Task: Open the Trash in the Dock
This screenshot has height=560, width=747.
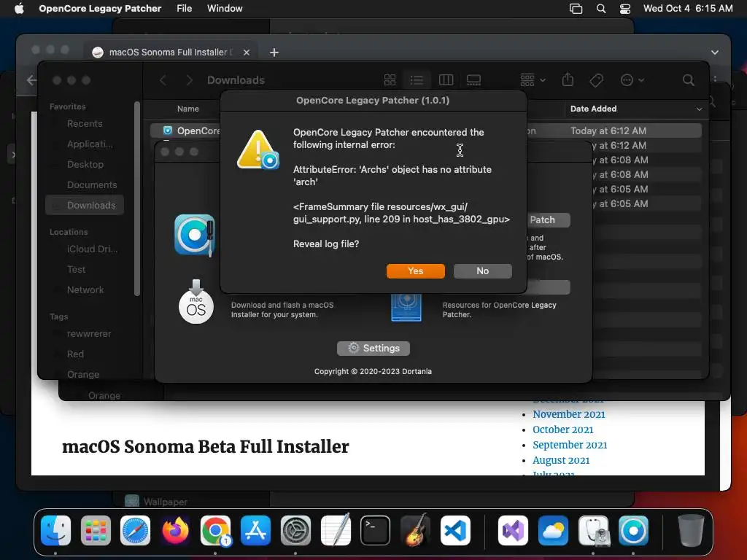Action: coord(691,530)
